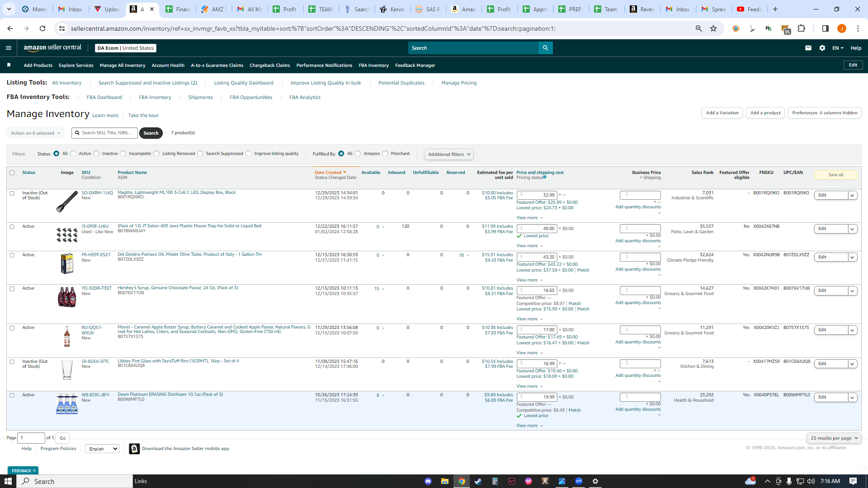Open the Del Destino Pomace Oil product link
The width and height of the screenshot is (868, 488).
point(189,254)
